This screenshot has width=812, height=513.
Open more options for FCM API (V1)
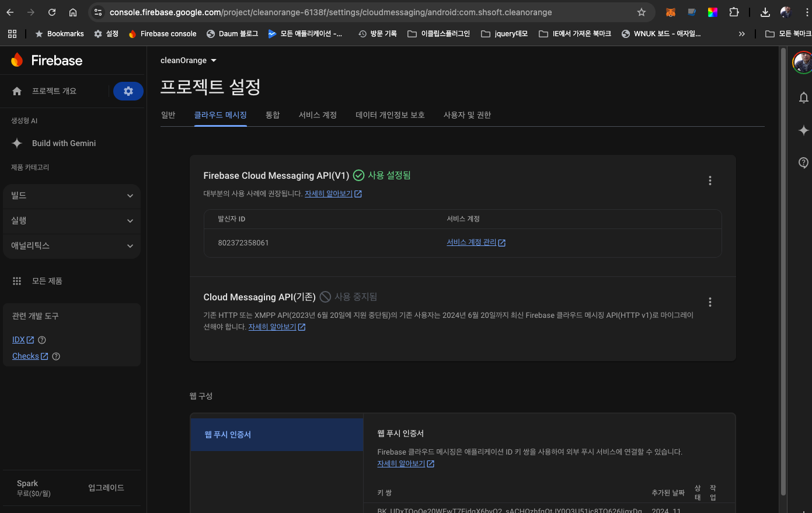[x=710, y=181]
